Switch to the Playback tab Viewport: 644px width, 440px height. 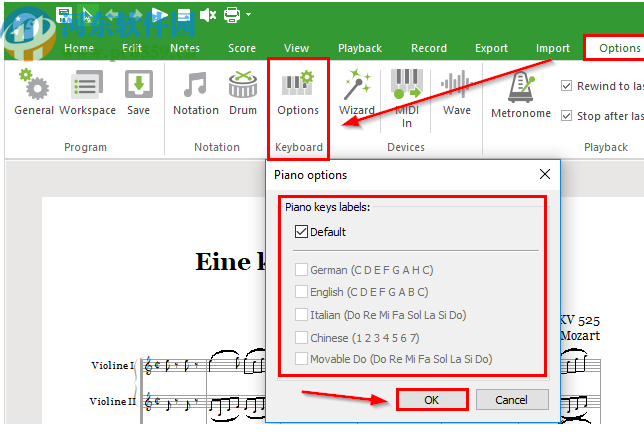[360, 48]
